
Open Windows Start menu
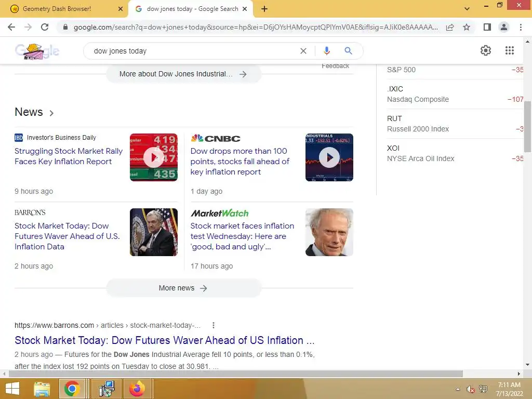(x=12, y=389)
